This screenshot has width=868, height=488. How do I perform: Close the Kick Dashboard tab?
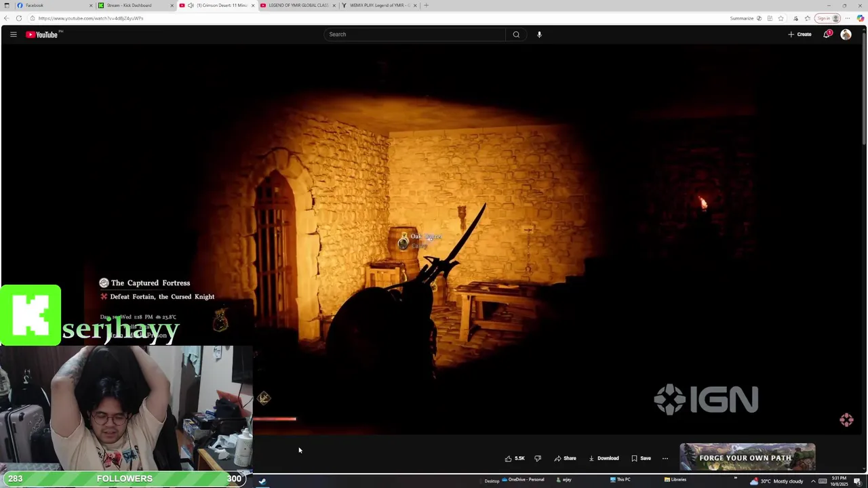pos(172,5)
